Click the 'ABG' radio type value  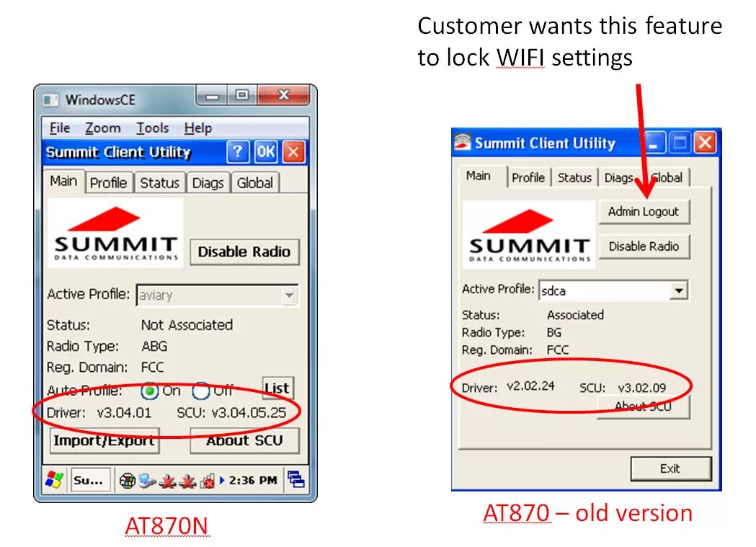tap(154, 347)
